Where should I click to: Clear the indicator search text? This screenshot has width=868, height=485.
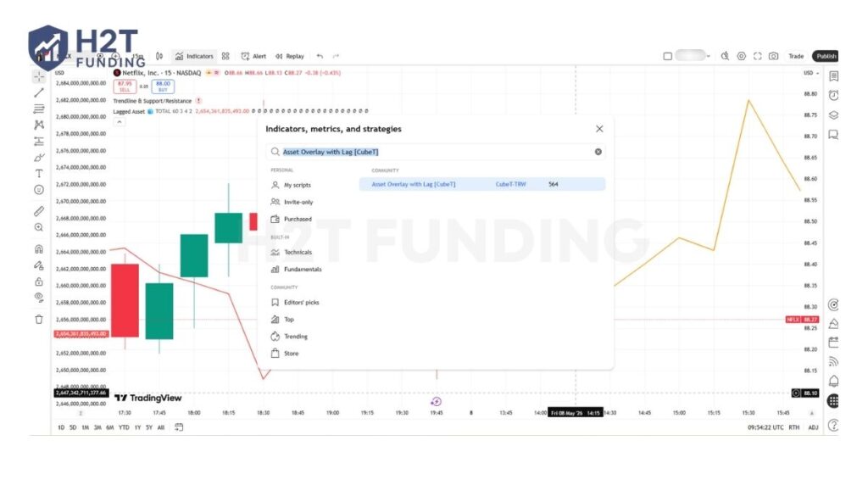coord(598,152)
